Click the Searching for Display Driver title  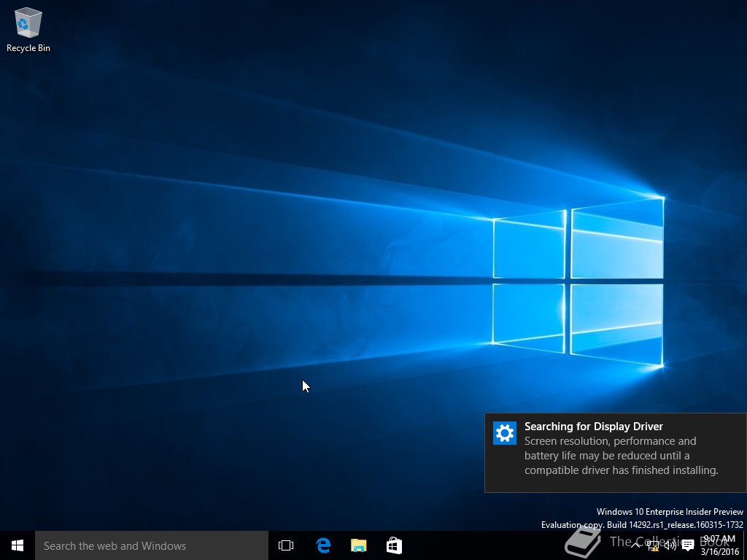(x=594, y=426)
